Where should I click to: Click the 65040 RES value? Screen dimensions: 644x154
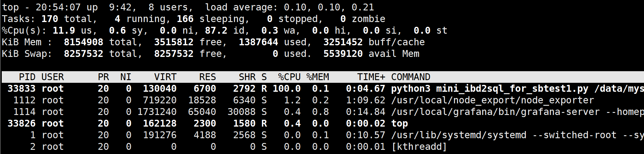click(x=202, y=112)
